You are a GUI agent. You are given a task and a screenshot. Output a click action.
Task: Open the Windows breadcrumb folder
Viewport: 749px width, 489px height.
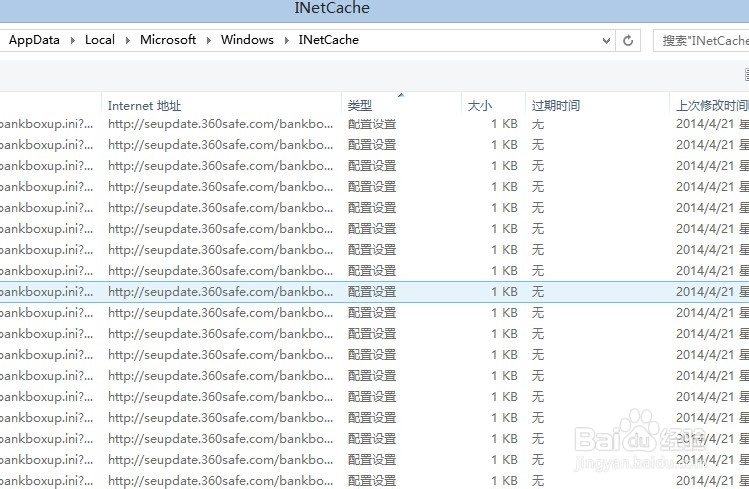[x=247, y=40]
